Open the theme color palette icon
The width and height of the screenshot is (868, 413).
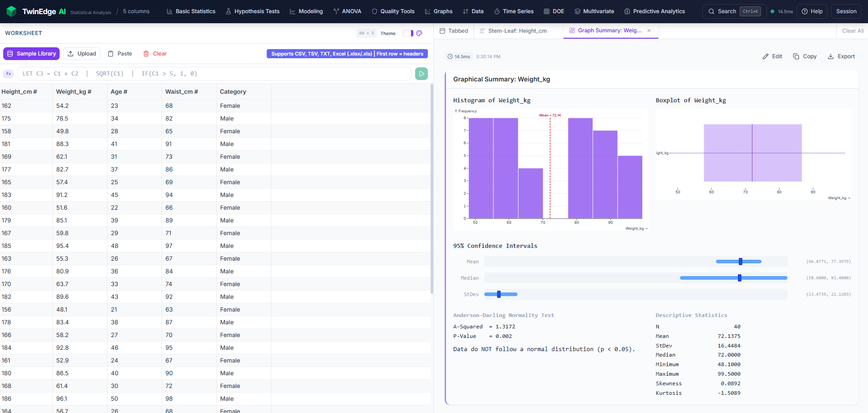pyautogui.click(x=419, y=33)
